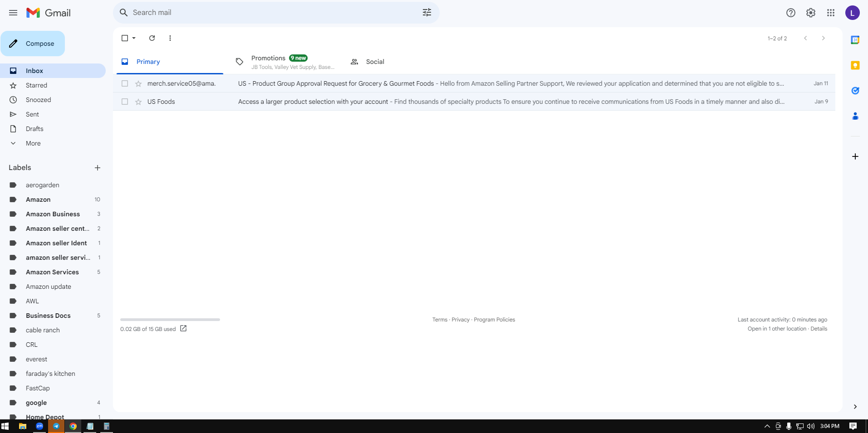Click the Compose button

(33, 44)
